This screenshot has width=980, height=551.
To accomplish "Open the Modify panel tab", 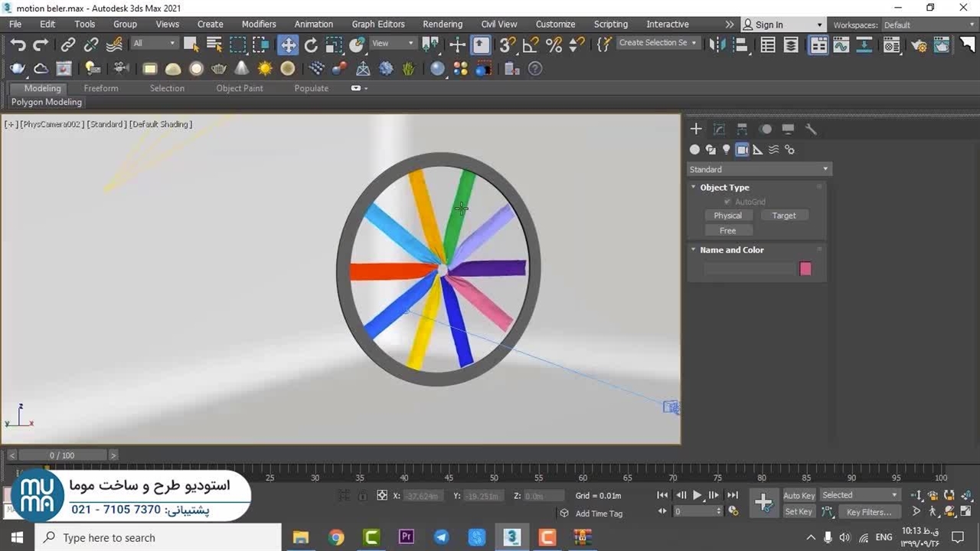I will click(x=719, y=129).
